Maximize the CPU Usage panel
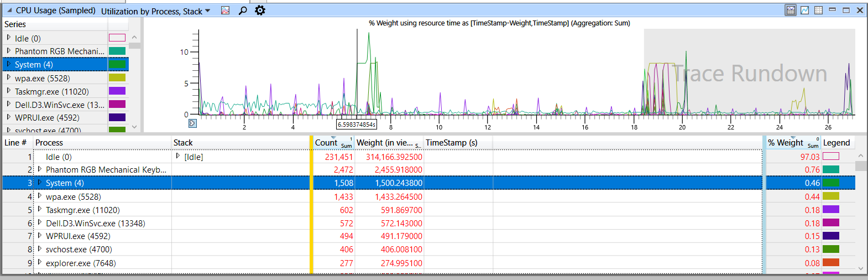 [x=846, y=10]
